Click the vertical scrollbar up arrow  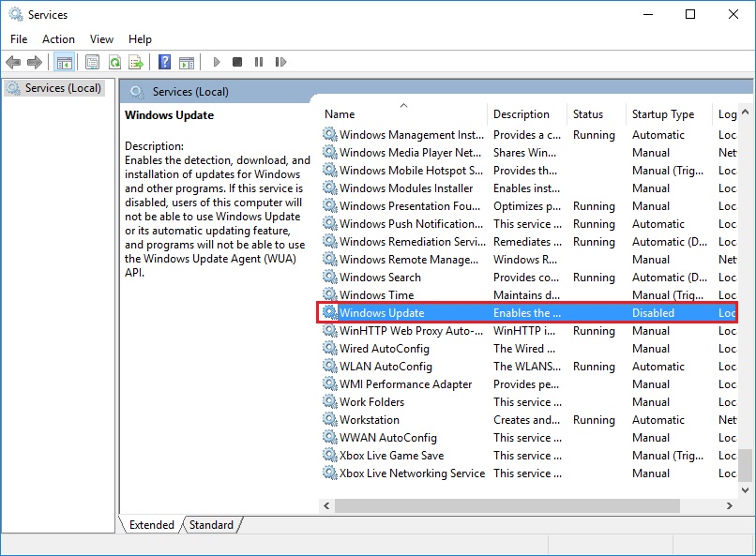[x=745, y=113]
